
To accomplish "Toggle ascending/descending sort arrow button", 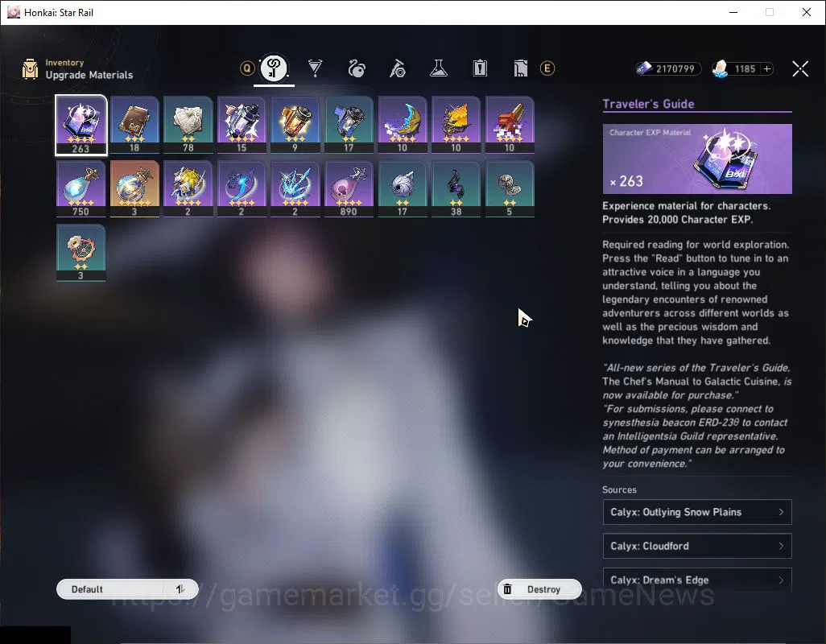I will click(x=180, y=589).
